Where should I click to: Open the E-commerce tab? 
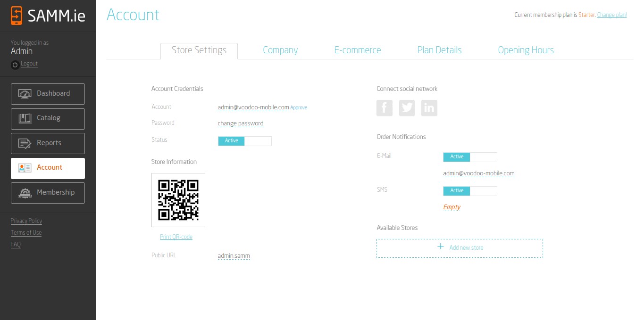coord(357,50)
